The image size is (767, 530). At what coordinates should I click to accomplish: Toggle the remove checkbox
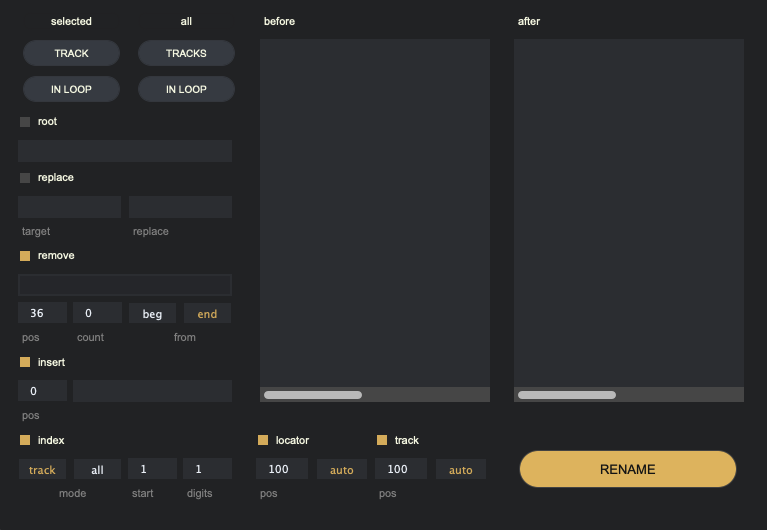pos(25,256)
